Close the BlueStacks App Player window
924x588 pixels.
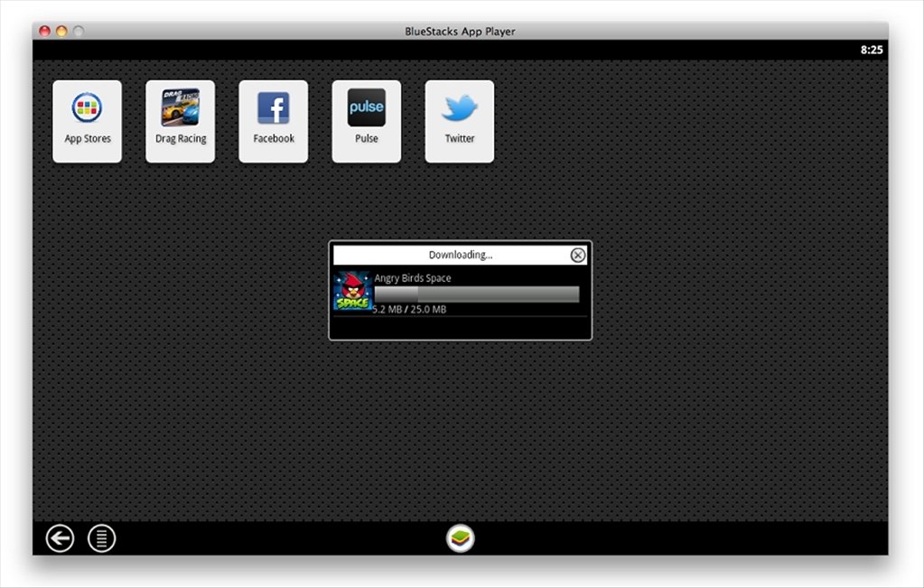click(44, 32)
